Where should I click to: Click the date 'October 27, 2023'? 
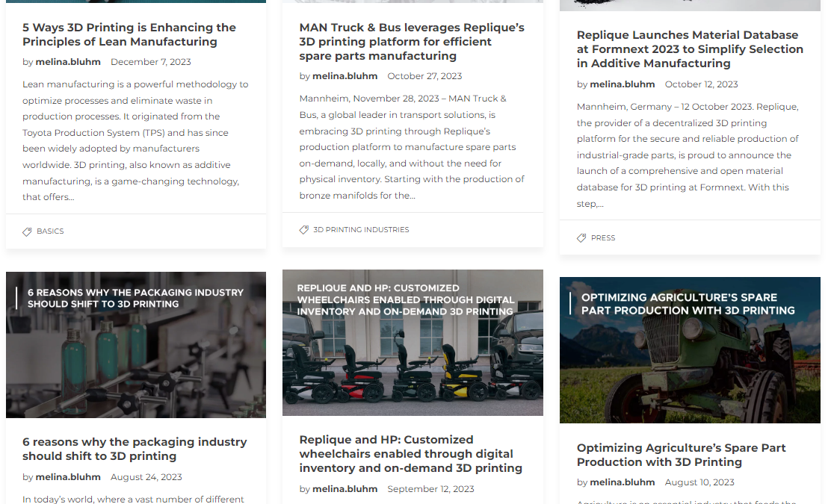pyautogui.click(x=424, y=76)
